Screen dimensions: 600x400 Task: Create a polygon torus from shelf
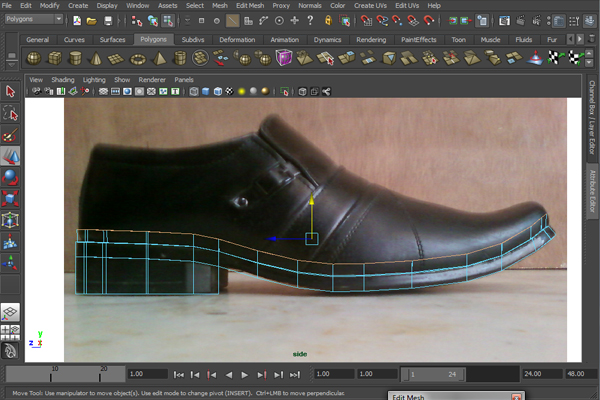138,59
